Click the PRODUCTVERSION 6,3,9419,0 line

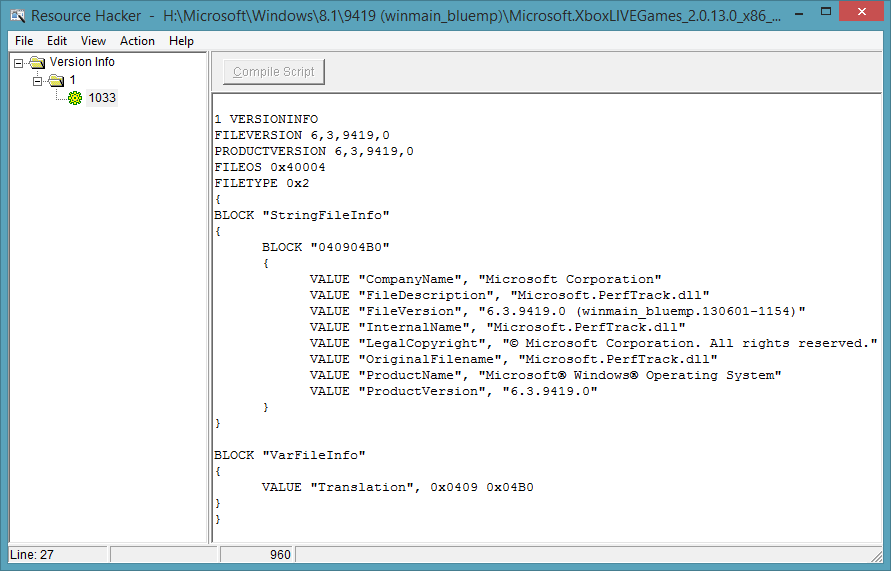pos(314,151)
